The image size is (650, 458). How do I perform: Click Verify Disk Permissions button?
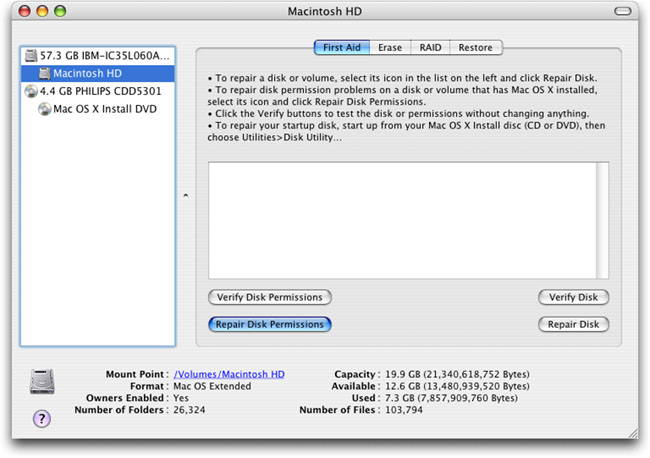[x=270, y=297]
